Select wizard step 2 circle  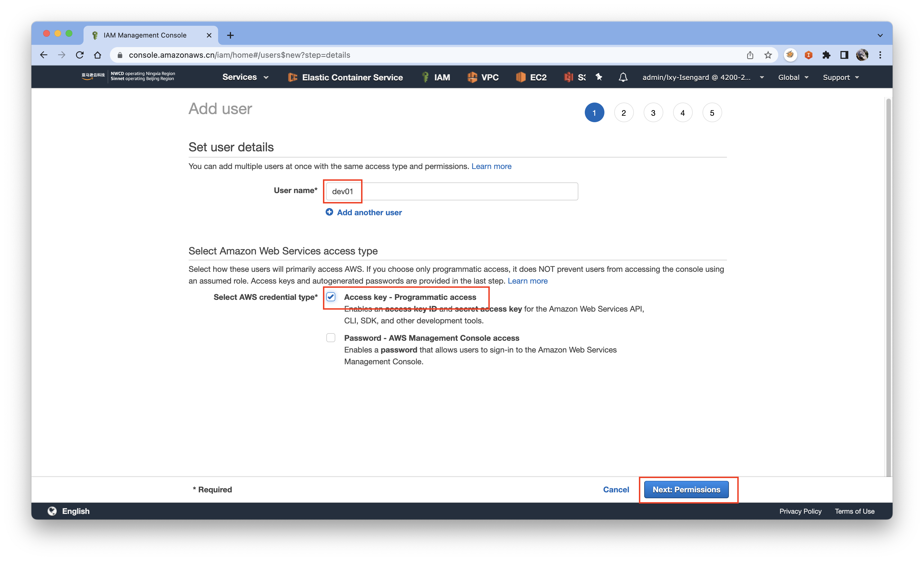624,112
